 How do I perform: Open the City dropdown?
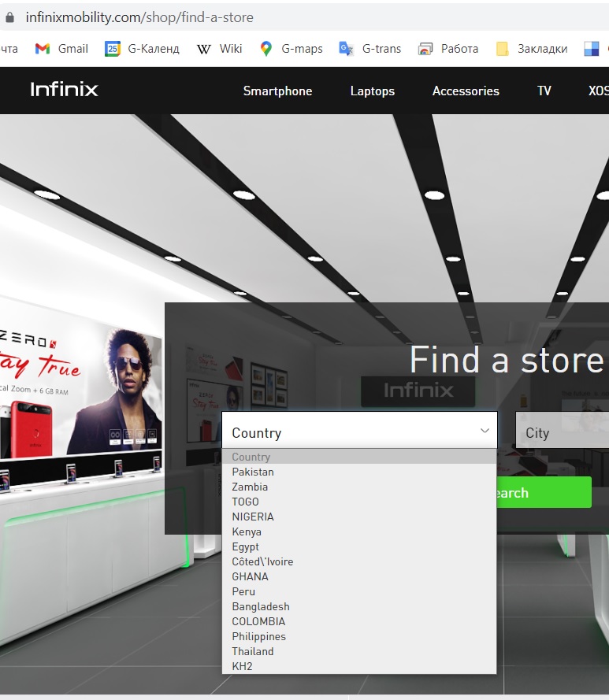(x=561, y=432)
